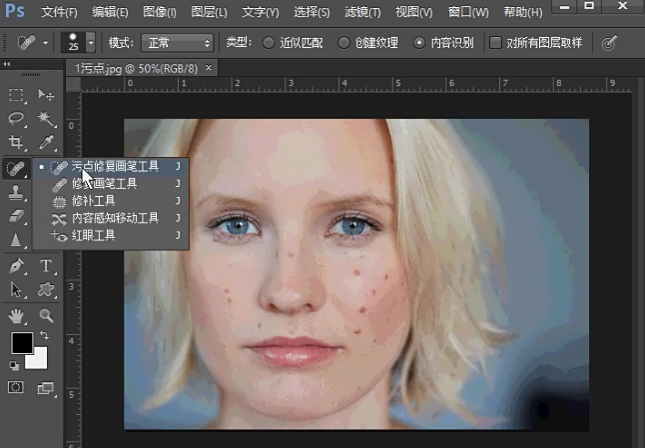The width and height of the screenshot is (645, 448).
Task: Select the Hand tool
Action: pyautogui.click(x=16, y=316)
